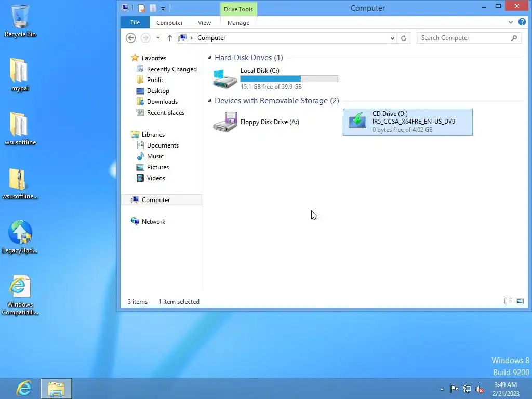This screenshot has height=399, width=532.
Task: Switch to Details view in status bar
Action: (x=508, y=301)
